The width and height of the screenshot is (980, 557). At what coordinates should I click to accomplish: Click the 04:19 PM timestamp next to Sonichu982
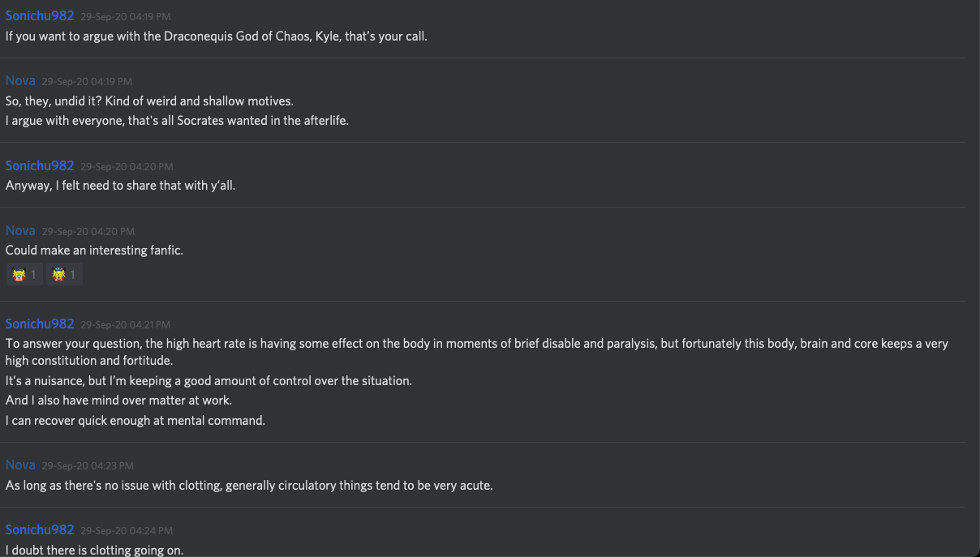pos(126,17)
